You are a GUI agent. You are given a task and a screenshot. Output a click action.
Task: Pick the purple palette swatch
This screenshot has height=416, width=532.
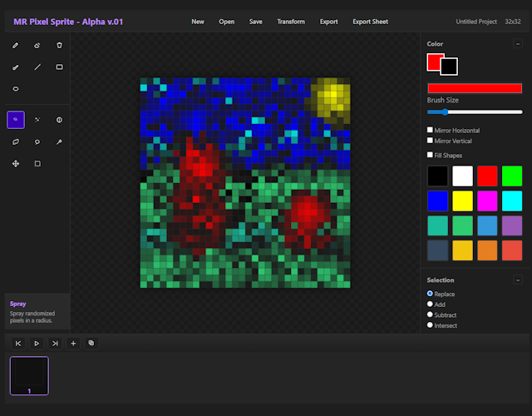512,225
